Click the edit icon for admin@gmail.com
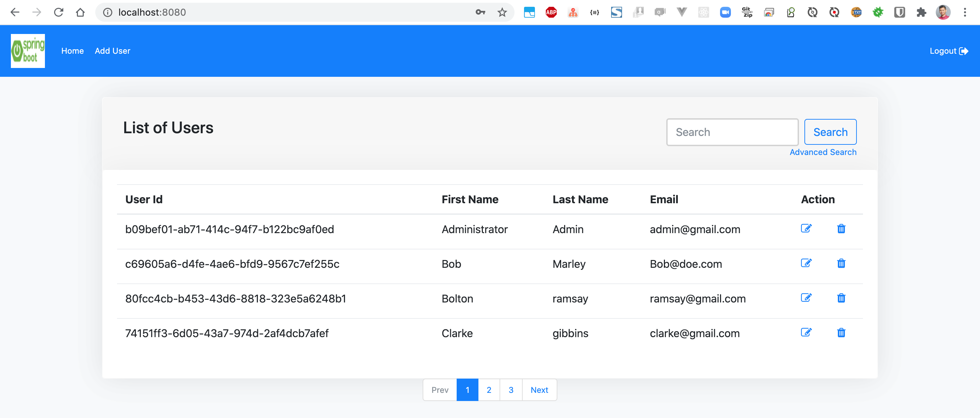 click(x=806, y=229)
